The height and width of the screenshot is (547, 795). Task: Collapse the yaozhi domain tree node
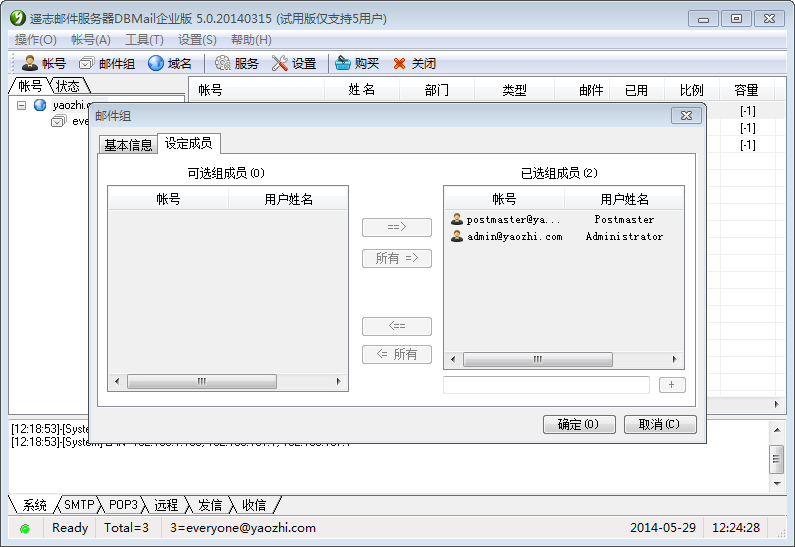21,105
